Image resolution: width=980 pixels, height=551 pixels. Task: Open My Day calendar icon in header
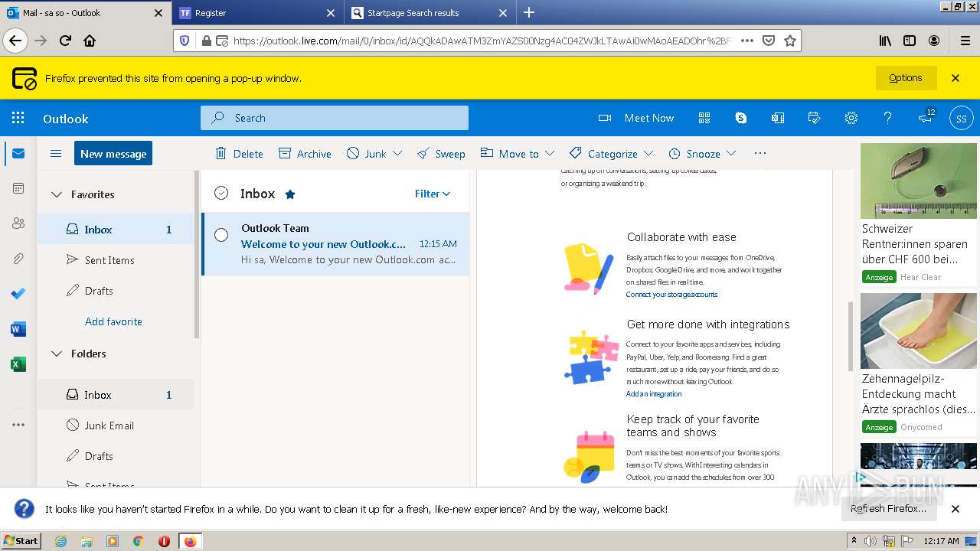point(815,118)
